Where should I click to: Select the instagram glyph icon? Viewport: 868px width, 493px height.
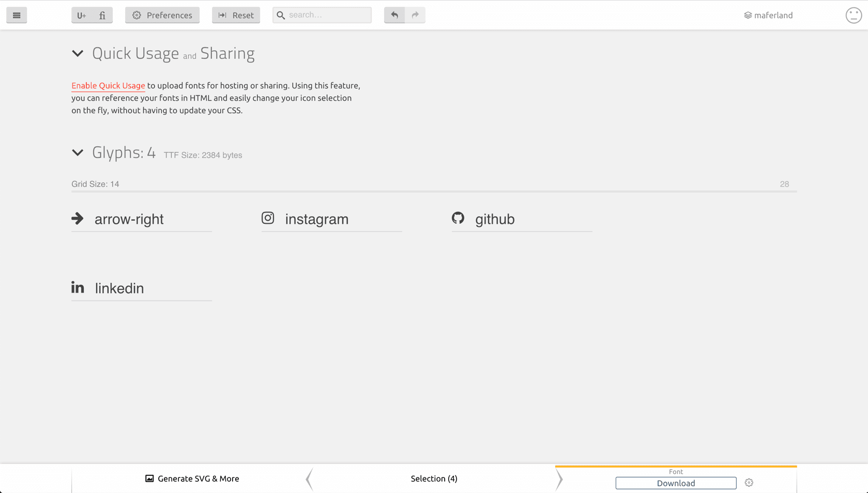[x=268, y=218]
